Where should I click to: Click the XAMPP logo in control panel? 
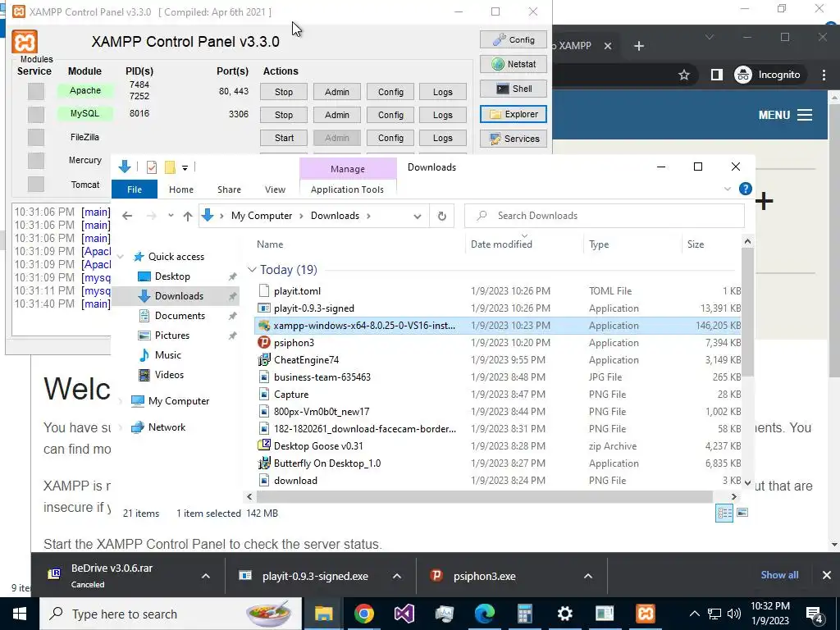coord(25,42)
